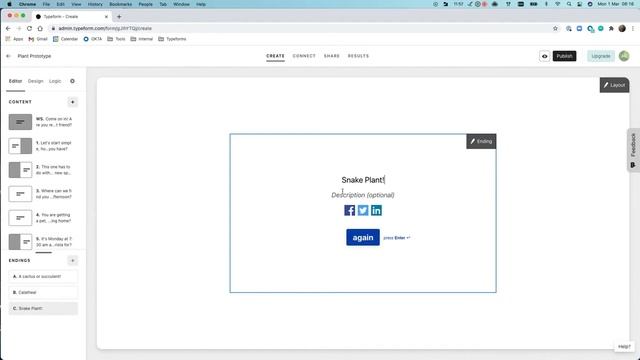Open Tools bookmark folder
This screenshot has height=360, width=640.
coord(116,39)
